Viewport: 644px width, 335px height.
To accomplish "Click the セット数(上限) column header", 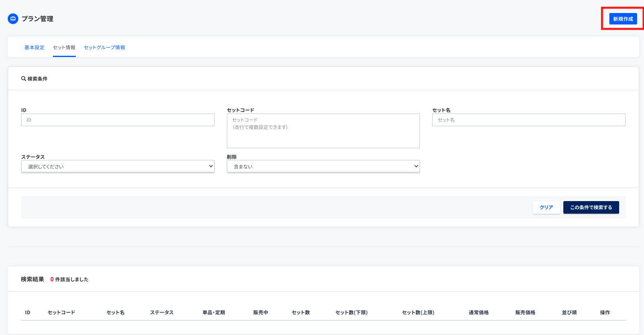I will [x=418, y=313].
